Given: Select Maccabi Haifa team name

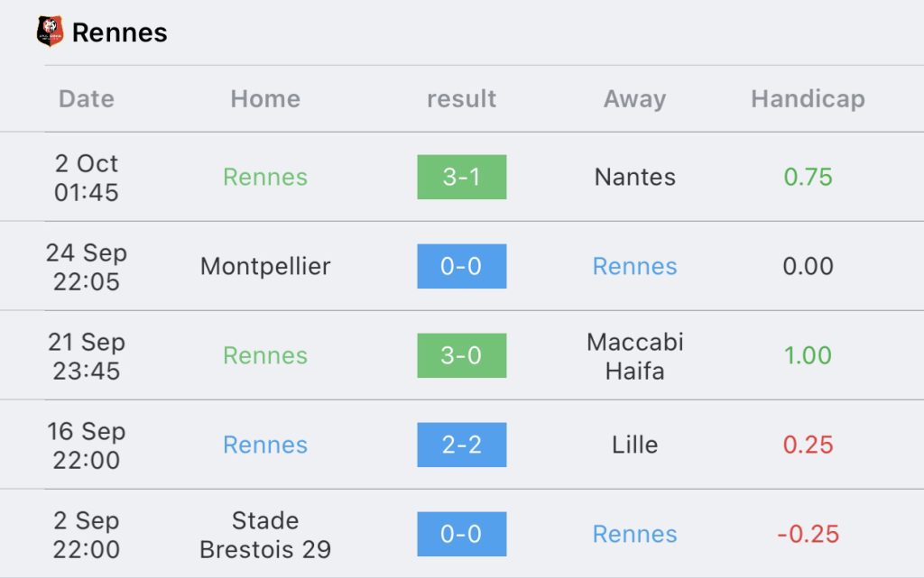Looking at the screenshot, I should click(634, 356).
